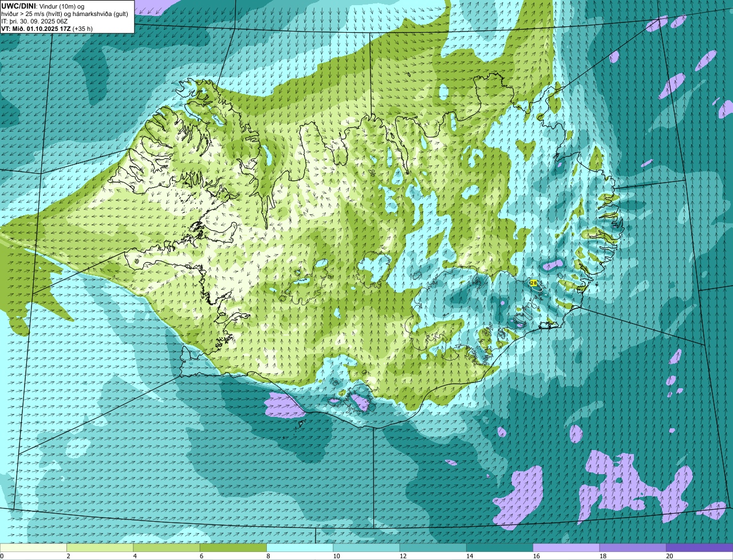Pick the 4–6 m/s green legend swatch
This screenshot has height=560, width=733.
[167, 548]
